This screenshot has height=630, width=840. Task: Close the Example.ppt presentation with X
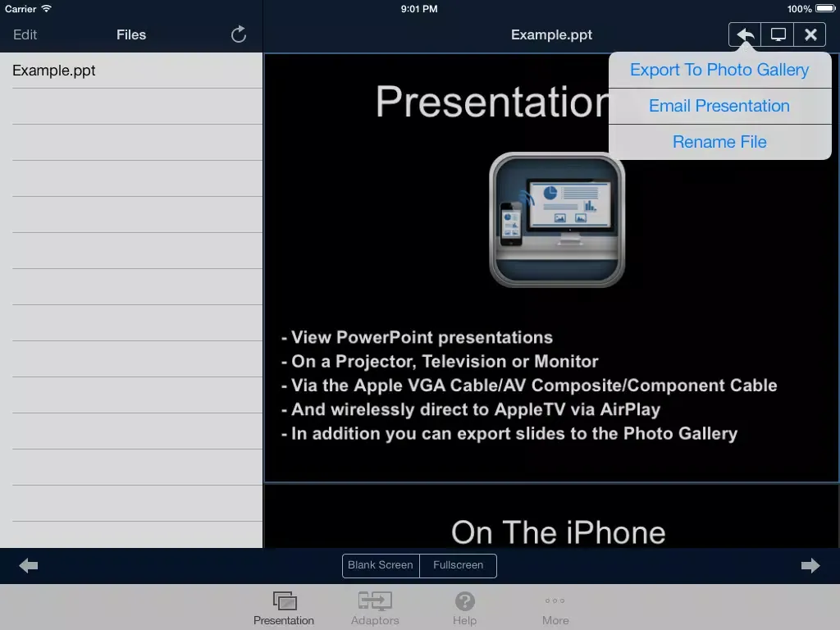tap(810, 34)
